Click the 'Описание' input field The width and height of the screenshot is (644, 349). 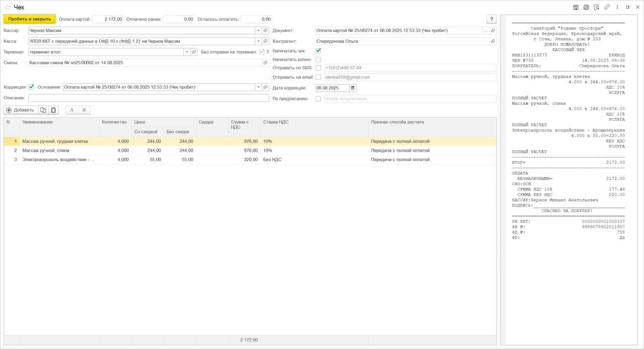tap(148, 98)
